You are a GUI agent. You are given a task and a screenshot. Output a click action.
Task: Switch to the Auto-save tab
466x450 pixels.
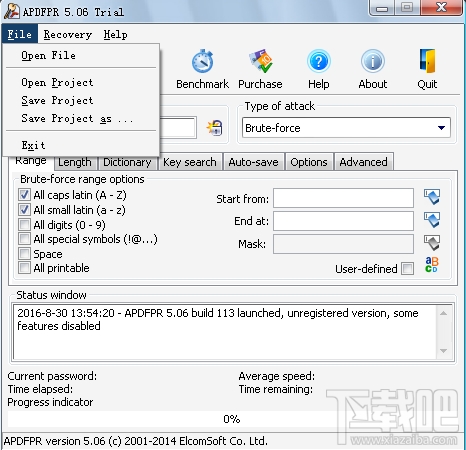point(253,162)
